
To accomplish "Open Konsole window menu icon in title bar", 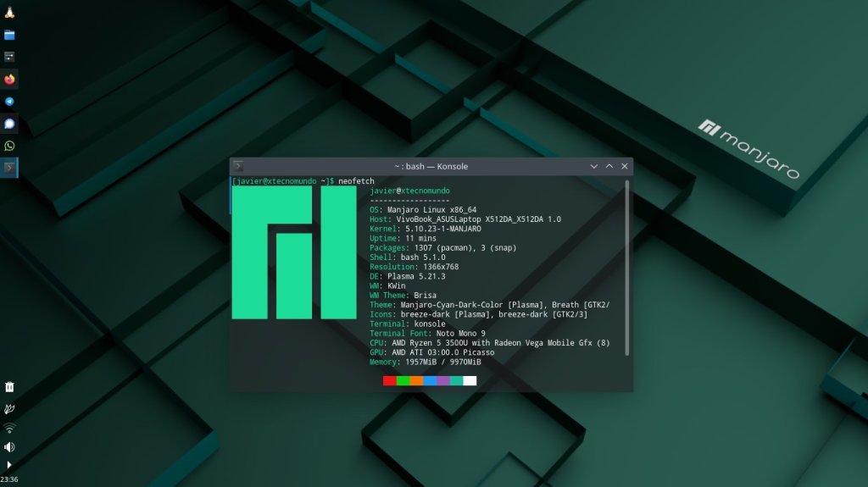I will coord(239,166).
